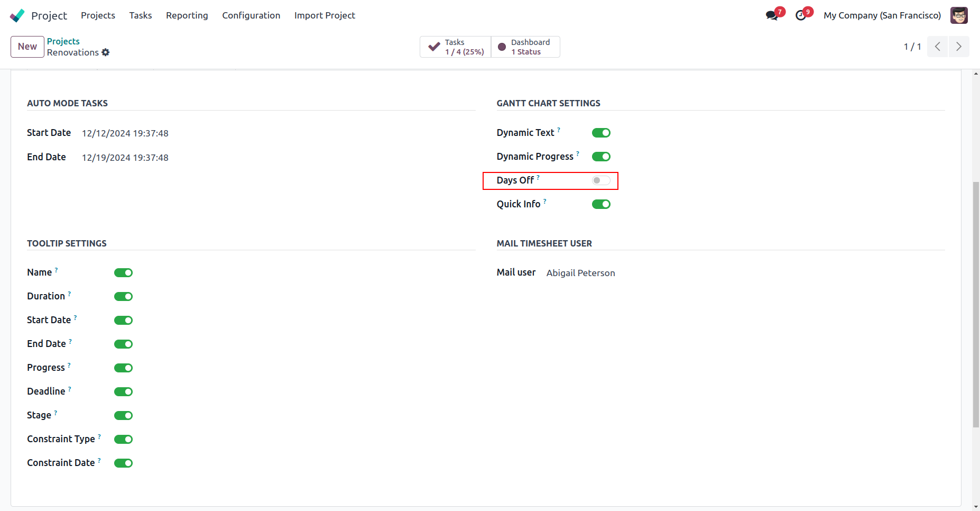Click the gear icon beside Renovations
This screenshot has height=511, width=980.
pyautogui.click(x=106, y=52)
